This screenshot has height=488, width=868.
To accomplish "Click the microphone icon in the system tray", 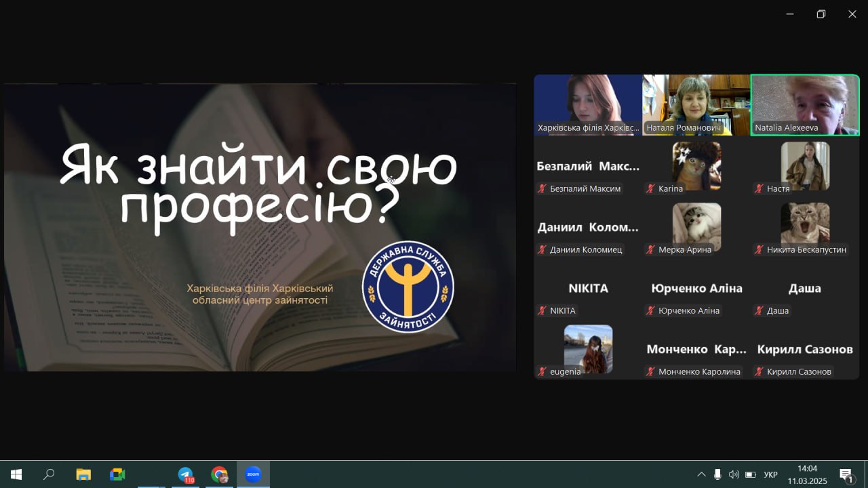I will point(717,474).
